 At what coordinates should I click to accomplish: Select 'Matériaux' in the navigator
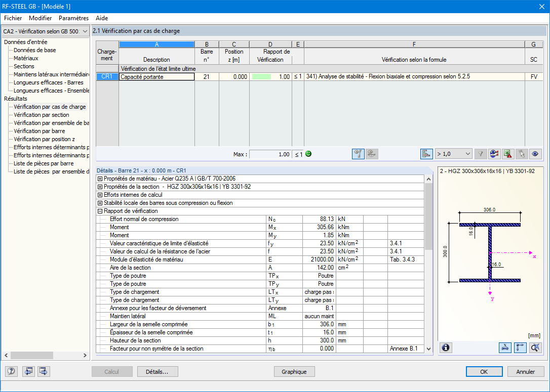click(26, 58)
